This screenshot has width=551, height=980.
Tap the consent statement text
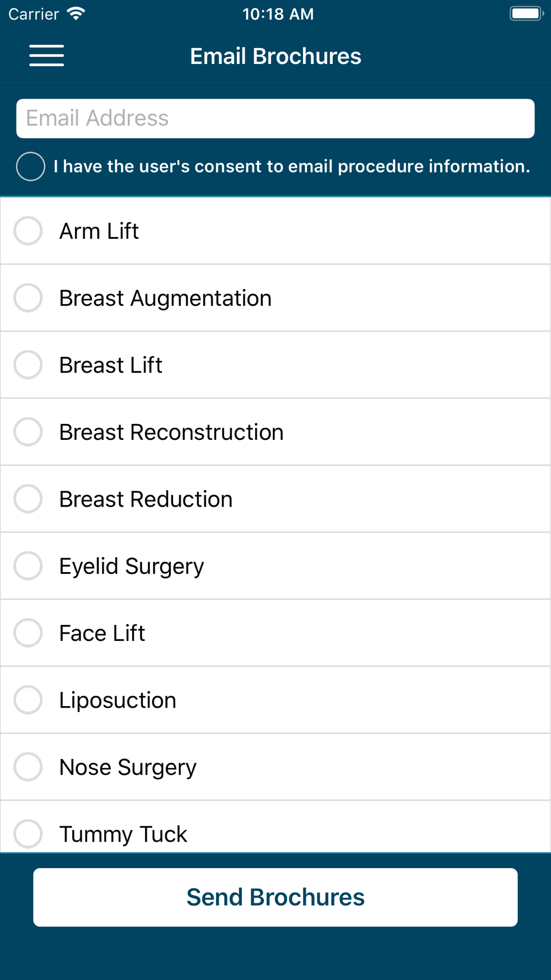pos(291,166)
